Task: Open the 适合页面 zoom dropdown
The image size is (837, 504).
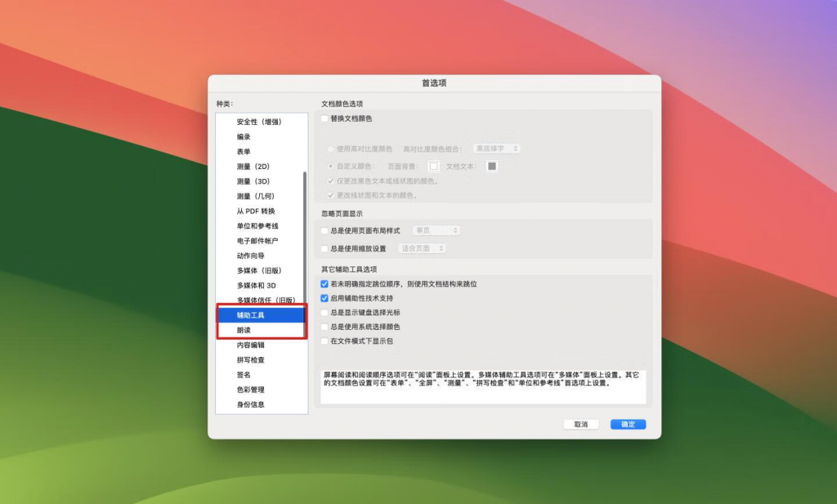Action: coord(422,248)
